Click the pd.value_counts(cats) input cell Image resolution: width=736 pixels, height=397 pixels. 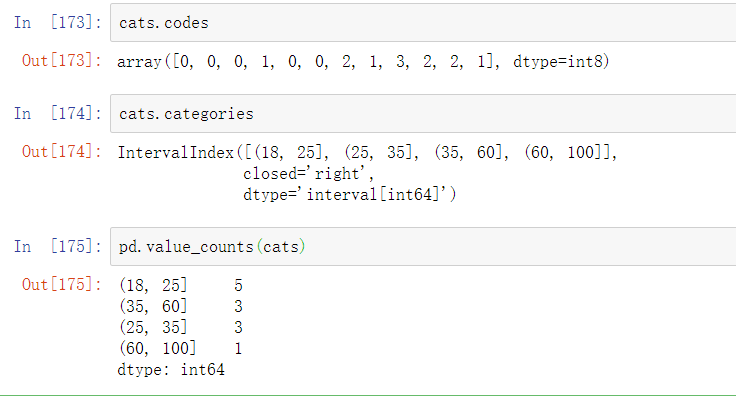423,246
